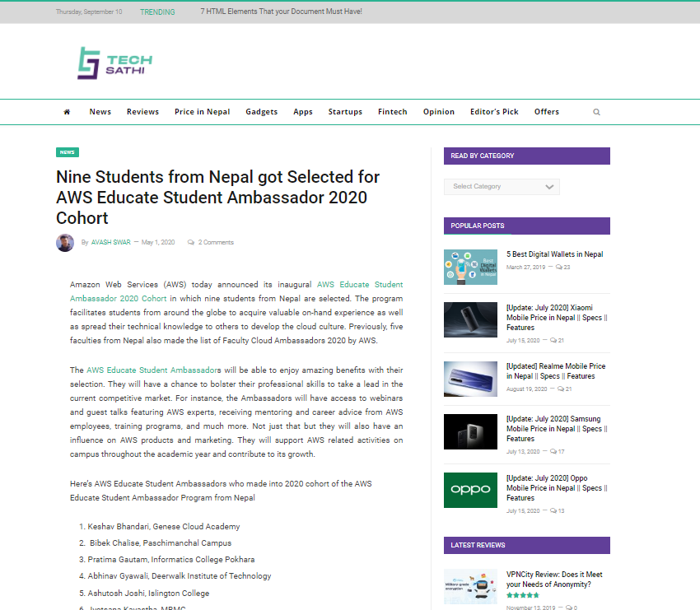Click the Samsung phone thumbnail
The width and height of the screenshot is (700, 610).
[470, 431]
